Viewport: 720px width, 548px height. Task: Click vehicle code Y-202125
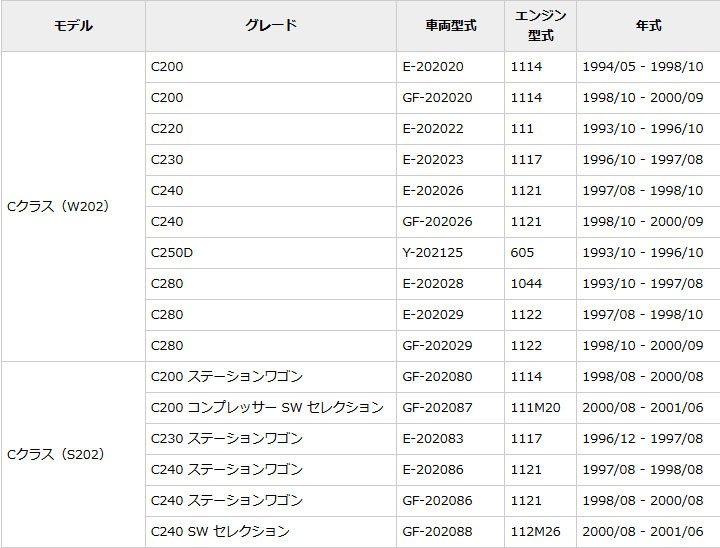[433, 253]
